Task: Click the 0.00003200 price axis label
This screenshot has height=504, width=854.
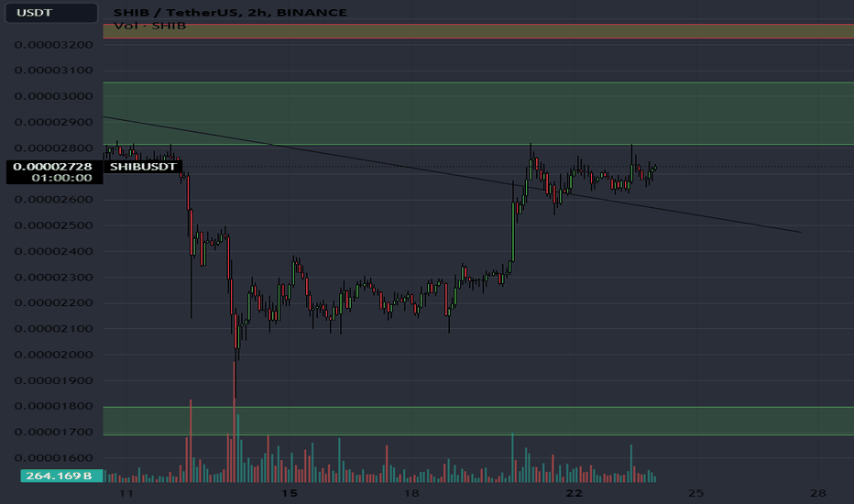Action: (x=53, y=45)
